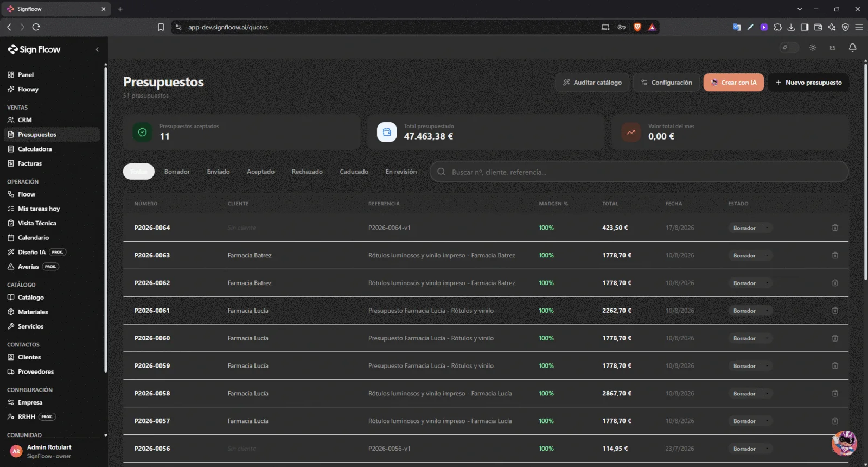Open Configuración of quotes
The width and height of the screenshot is (868, 467).
(x=666, y=83)
